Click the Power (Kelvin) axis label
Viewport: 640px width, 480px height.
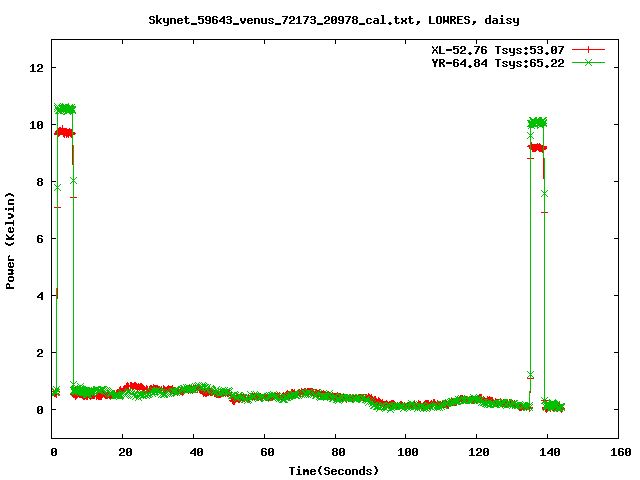10,241
